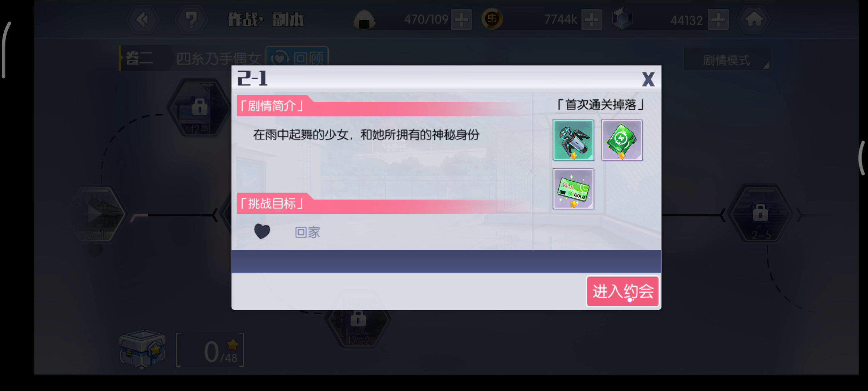Go to home via house icon
Screen dimensions: 868x391
tap(754, 19)
